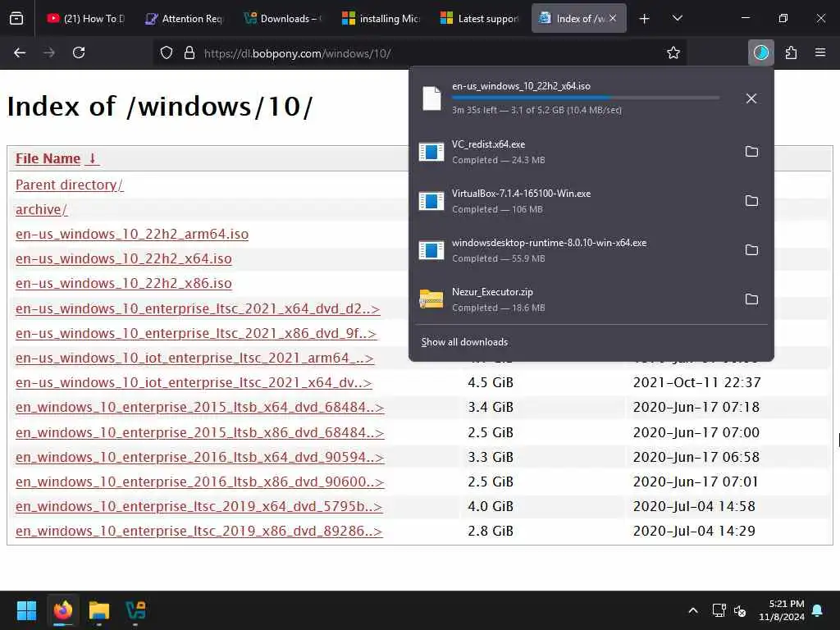
Task: Download en-us_windows_10_22h2_x86.iso
Action: [124, 283]
